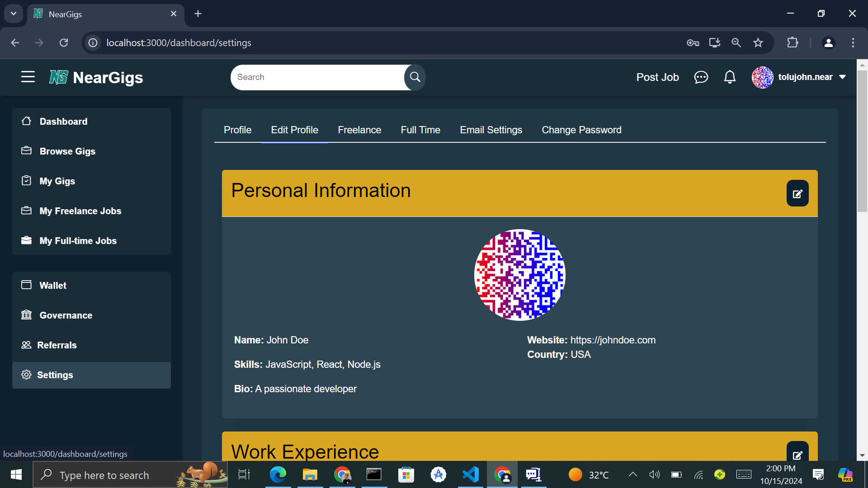Click the search magnifier button
This screenshot has width=868, height=488.
pos(415,77)
